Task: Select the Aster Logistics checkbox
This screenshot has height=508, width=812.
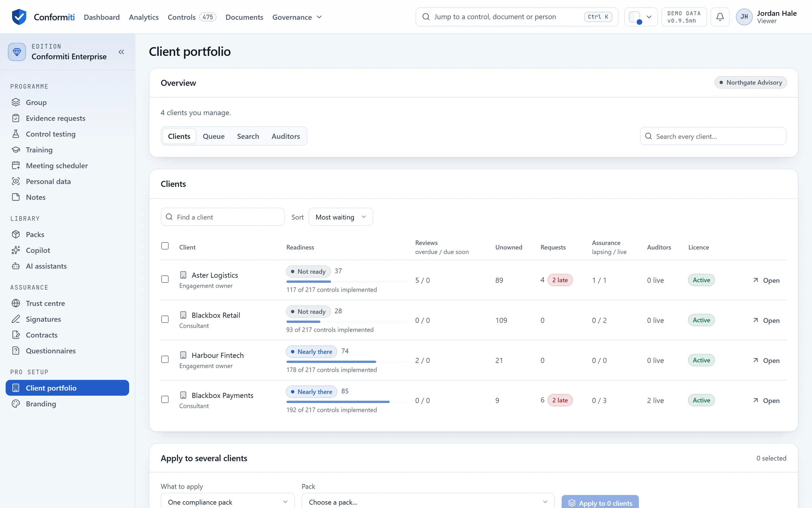Action: click(x=165, y=279)
